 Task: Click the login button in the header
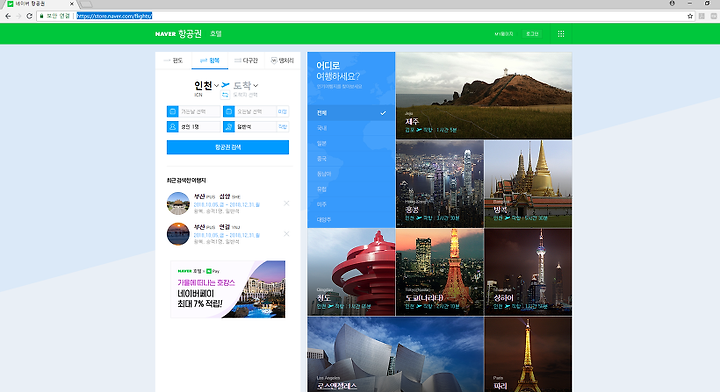(532, 34)
